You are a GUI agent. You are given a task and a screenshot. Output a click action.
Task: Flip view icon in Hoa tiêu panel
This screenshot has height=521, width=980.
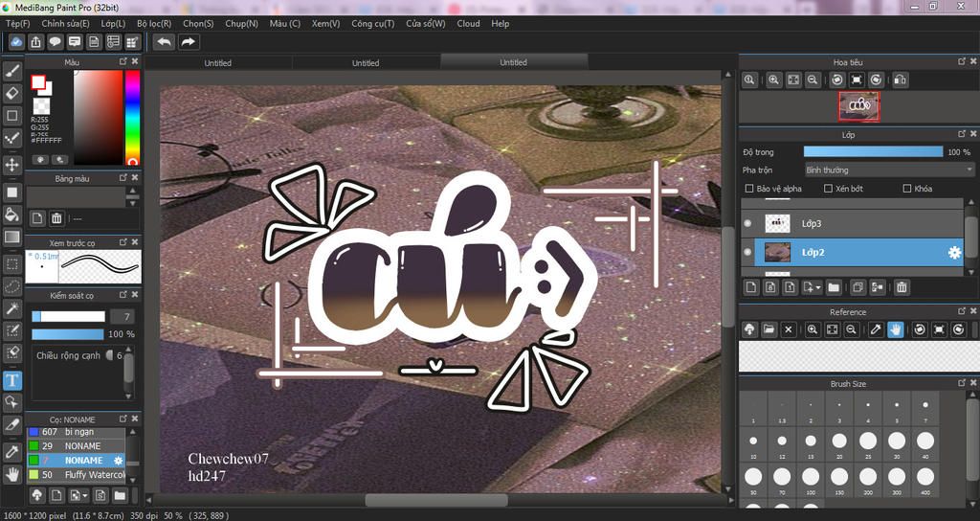point(900,80)
